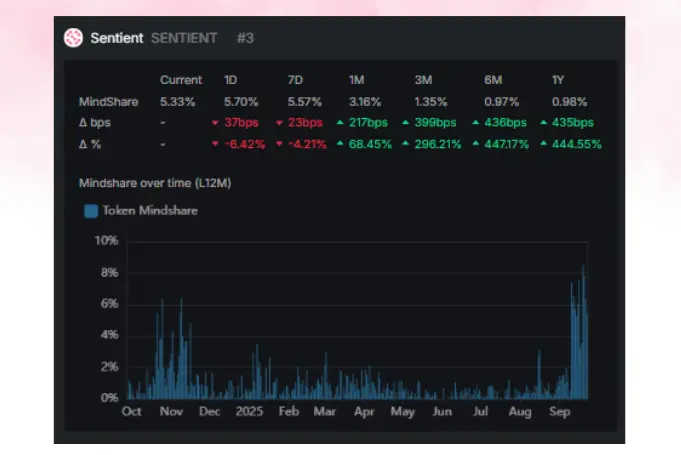Click the green up arrow beside 399bps
The height and width of the screenshot is (455, 681).
[406, 122]
